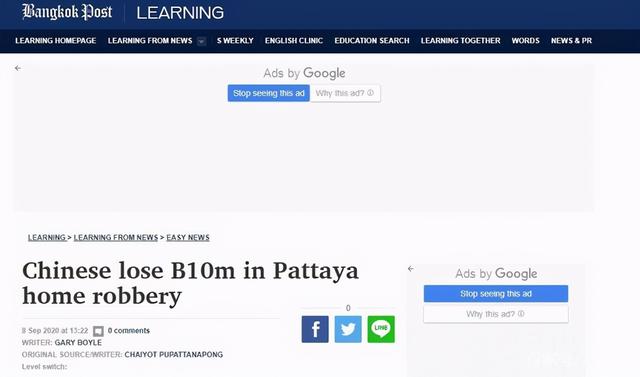Share article via LINE icon
Screen dimensions: 640x377
click(x=381, y=329)
